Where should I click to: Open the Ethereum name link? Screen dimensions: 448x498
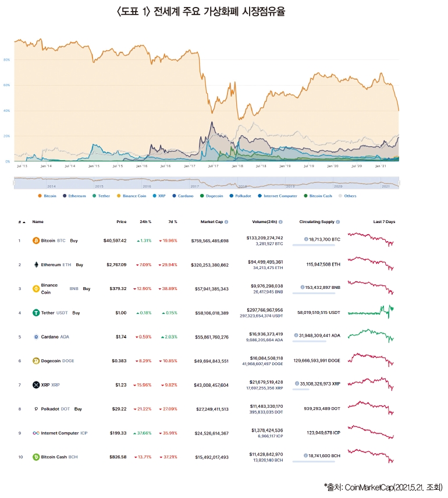point(51,264)
